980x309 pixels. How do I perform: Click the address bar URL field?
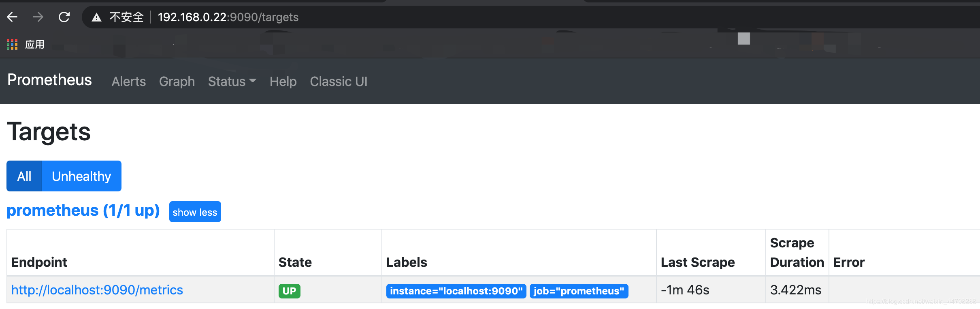[x=526, y=17]
